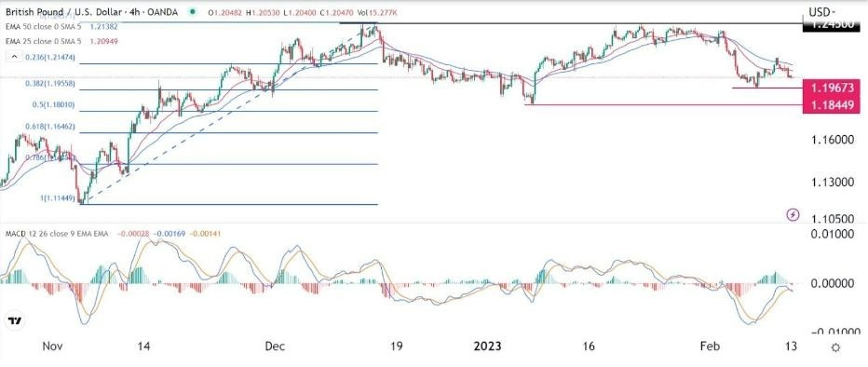The width and height of the screenshot is (868, 367).
Task: Click the 14 date on time axis
Action: 143,347
